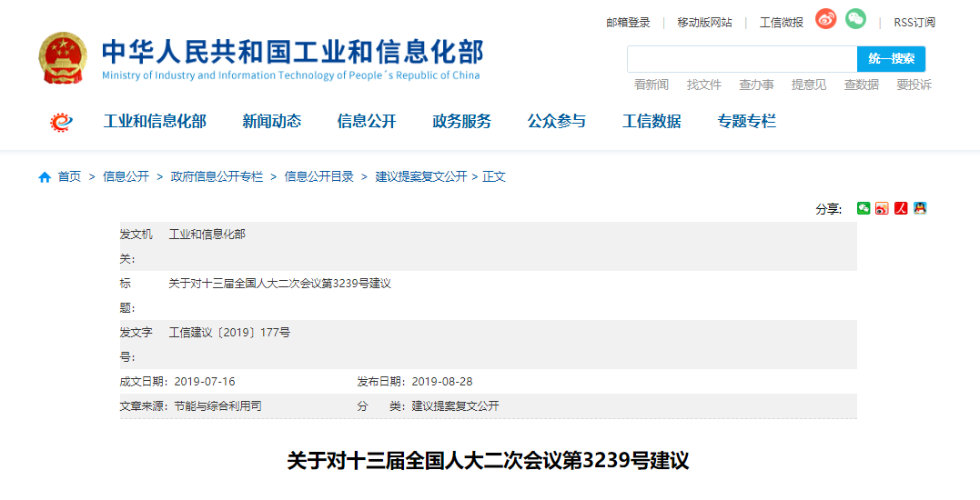Viewport: 980px width, 500px height.
Task: Share the article via the WeChat share icon
Action: (864, 208)
